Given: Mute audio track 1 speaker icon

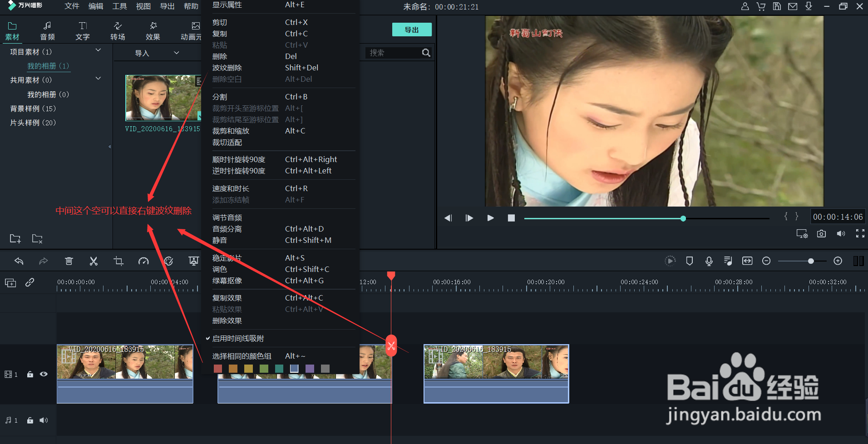Looking at the screenshot, I should pyautogui.click(x=44, y=420).
